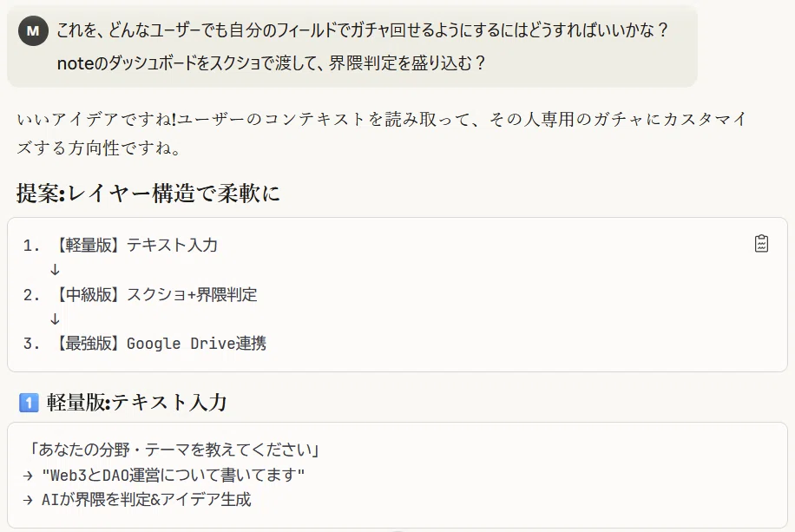Click the heading 提案:レイヤー構造で柔軟に
Image resolution: width=795 pixels, height=532 pixels.
coord(148,194)
